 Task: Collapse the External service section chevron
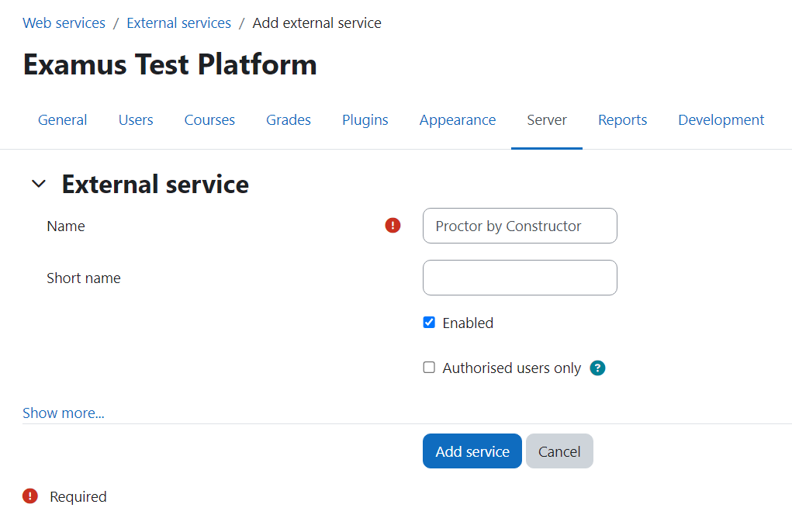[38, 185]
